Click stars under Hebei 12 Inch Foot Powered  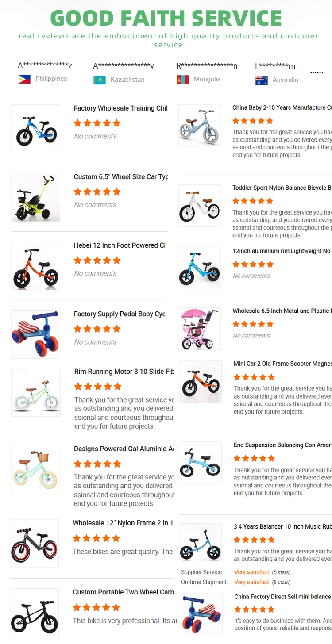pos(97,260)
